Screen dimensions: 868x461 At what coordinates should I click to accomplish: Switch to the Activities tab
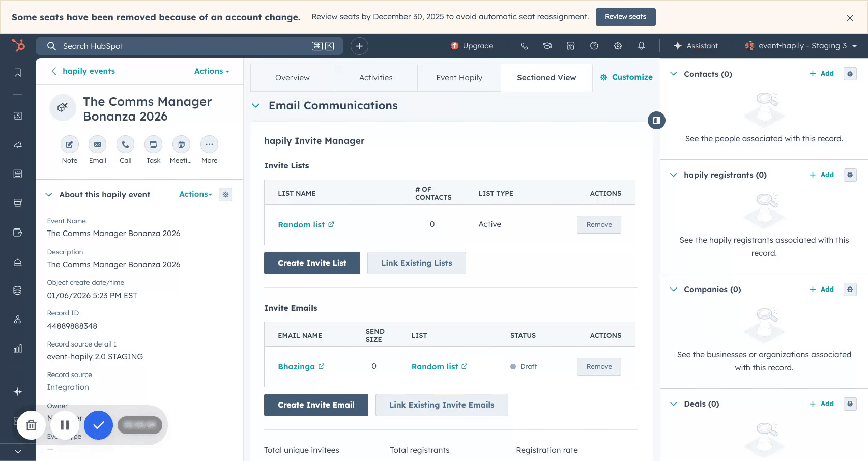click(375, 78)
